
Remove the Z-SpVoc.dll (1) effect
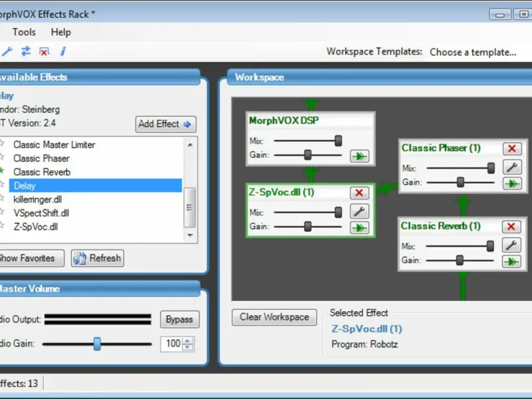click(x=359, y=193)
